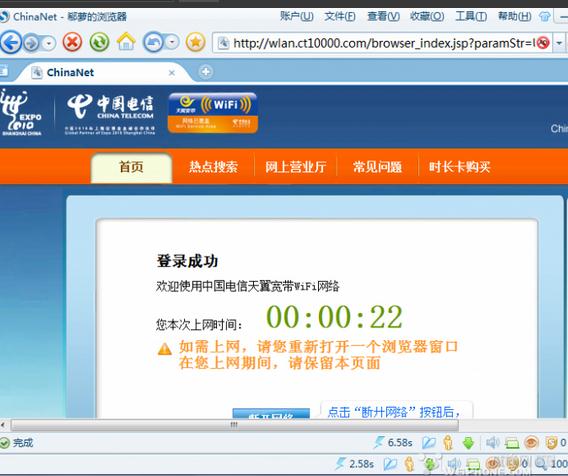
Task: Stop loading with the red X button
Action: [x=72, y=43]
